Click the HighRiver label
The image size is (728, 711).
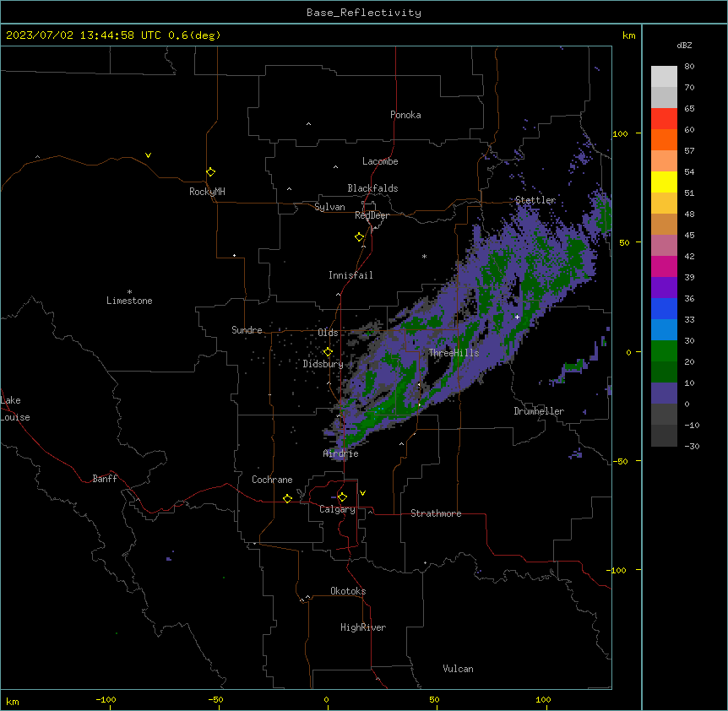363,627
